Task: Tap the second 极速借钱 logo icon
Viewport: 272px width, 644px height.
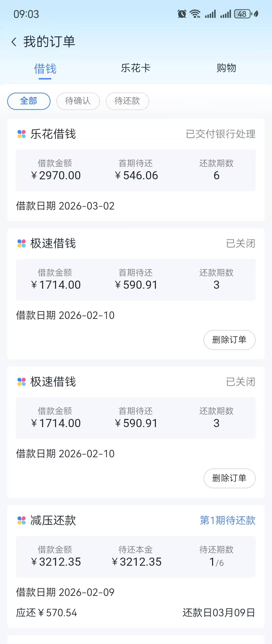Action: 22,382
